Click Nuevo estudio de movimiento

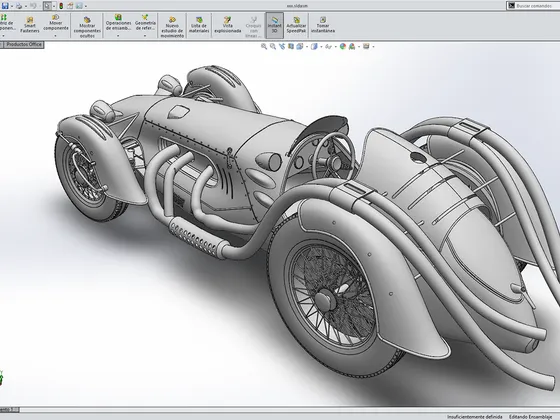point(172,27)
